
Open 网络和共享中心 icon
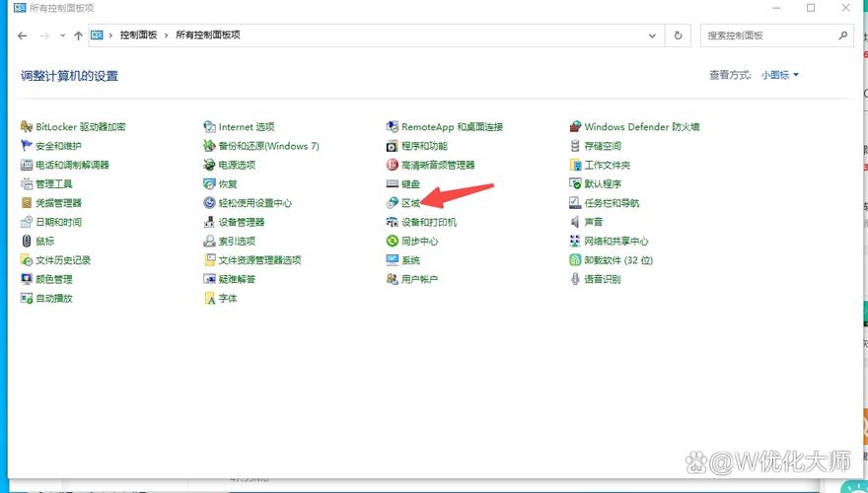pos(575,242)
